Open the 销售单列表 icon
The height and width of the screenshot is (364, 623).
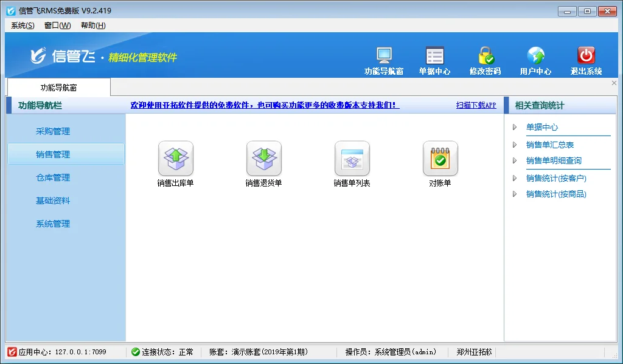352,159
